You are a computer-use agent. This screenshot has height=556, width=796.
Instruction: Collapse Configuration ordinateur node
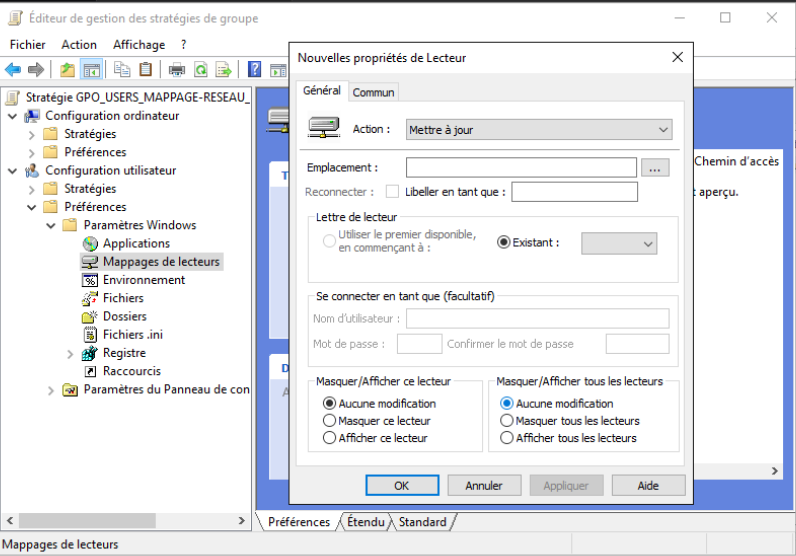pos(13,116)
